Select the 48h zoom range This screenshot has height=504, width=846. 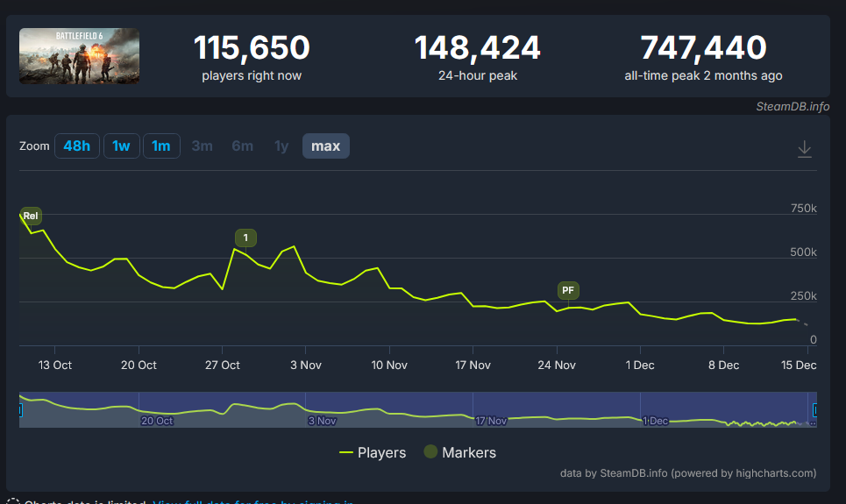[76, 146]
